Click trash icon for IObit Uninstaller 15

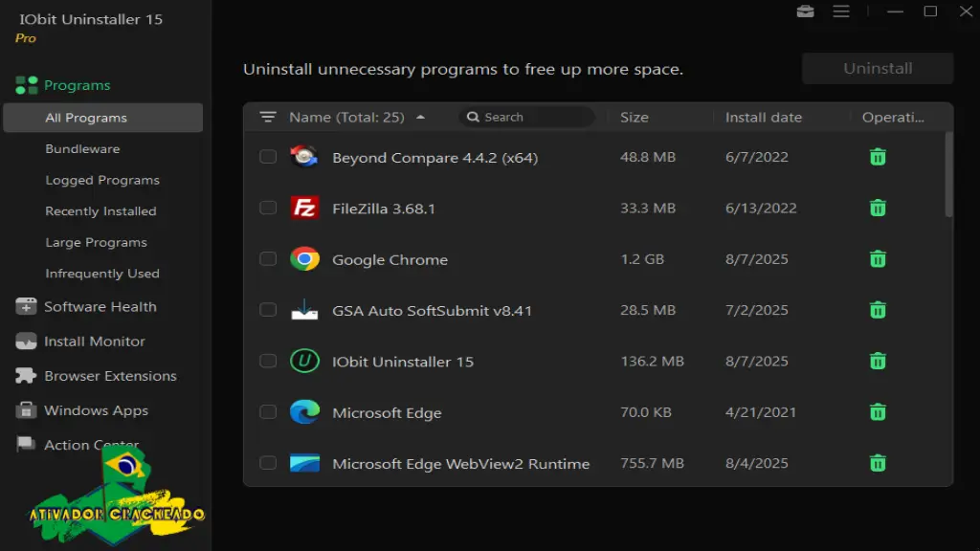click(x=878, y=361)
